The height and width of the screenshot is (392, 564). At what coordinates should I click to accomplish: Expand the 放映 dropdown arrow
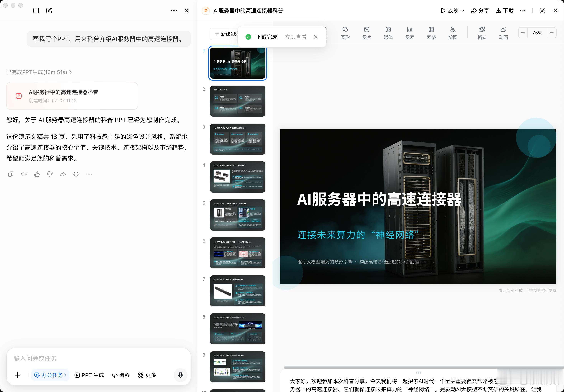pyautogui.click(x=463, y=11)
